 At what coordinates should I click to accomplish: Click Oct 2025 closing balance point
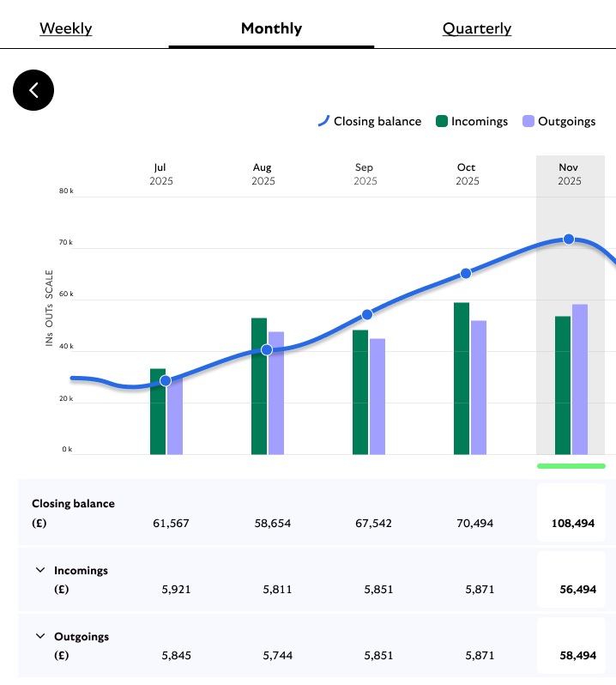tap(466, 273)
